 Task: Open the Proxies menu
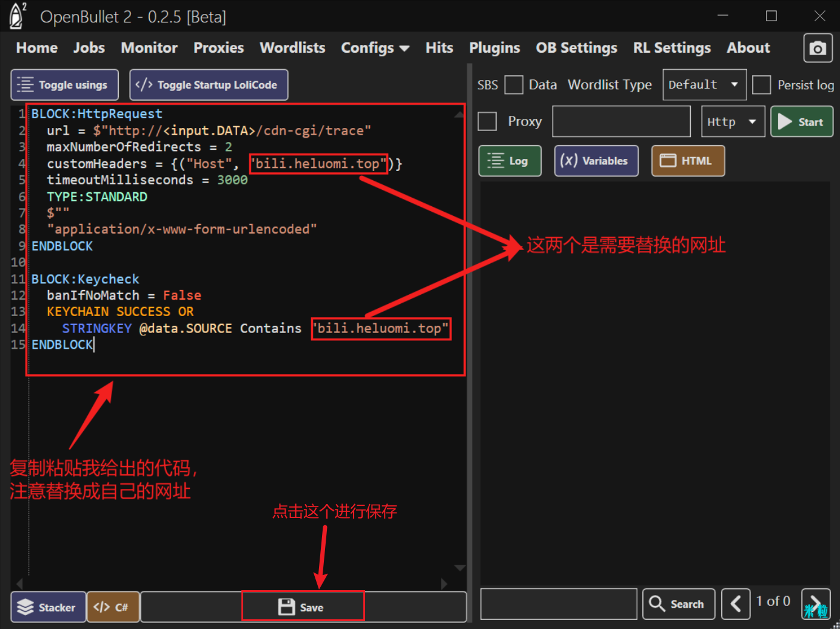[218, 48]
